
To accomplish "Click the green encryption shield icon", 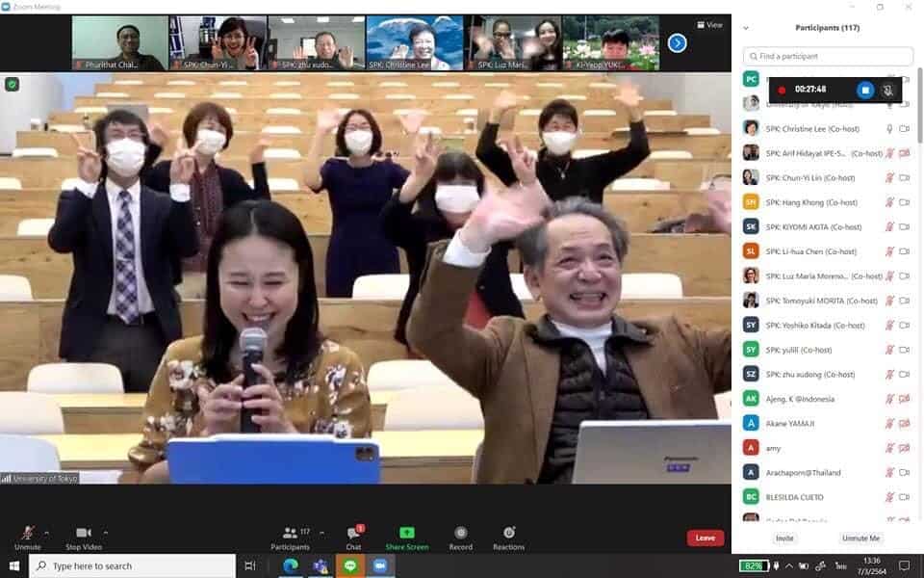I will point(12,85).
